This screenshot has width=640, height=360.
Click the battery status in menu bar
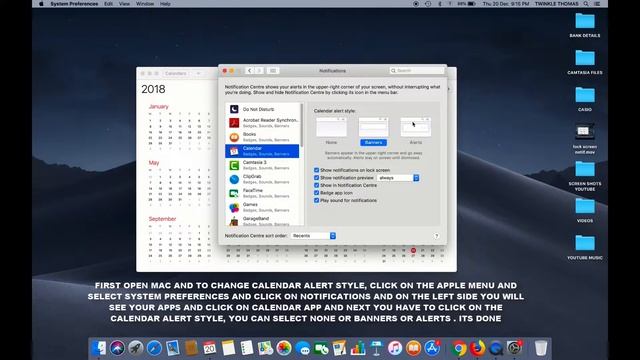tap(467, 4)
